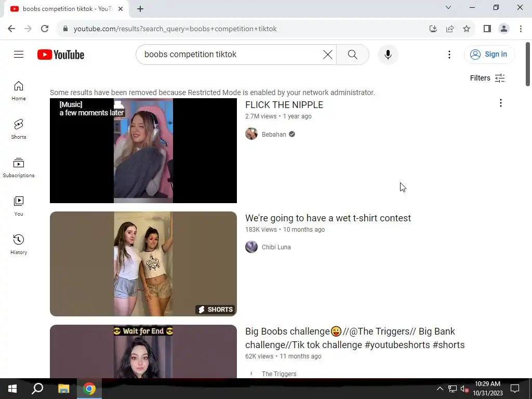Visit the Chibi Luna channel
Viewport: 532px width, 399px height.
[x=276, y=247]
